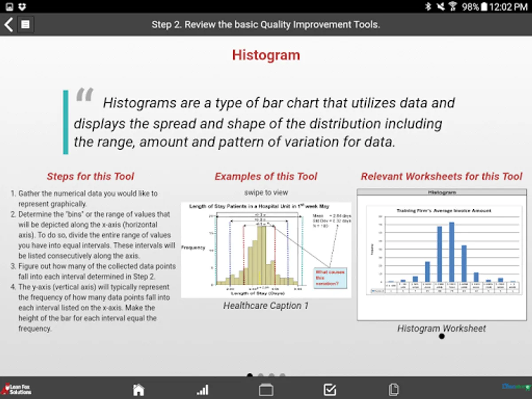Open the list menu icon beside back arrow
The image size is (532, 399).
[x=26, y=24]
